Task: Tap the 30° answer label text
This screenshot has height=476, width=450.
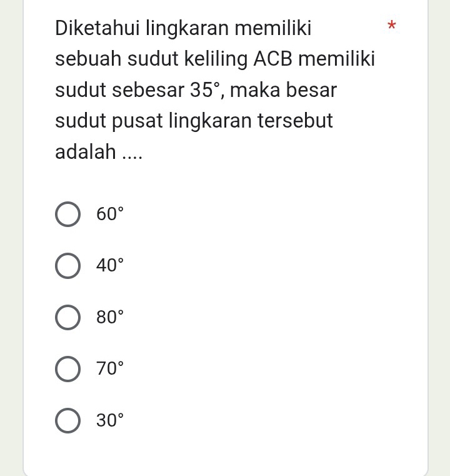Action: [x=107, y=421]
